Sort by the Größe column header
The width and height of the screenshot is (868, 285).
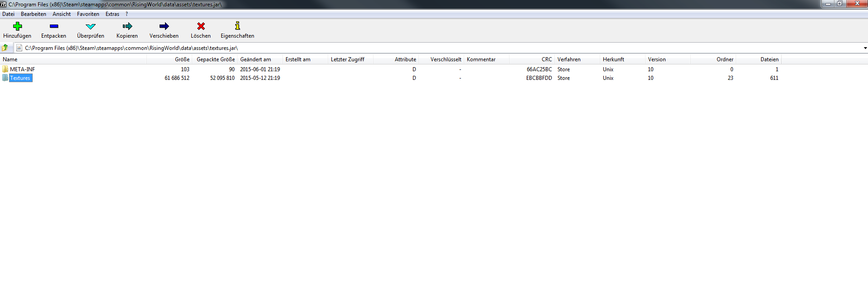(x=182, y=59)
